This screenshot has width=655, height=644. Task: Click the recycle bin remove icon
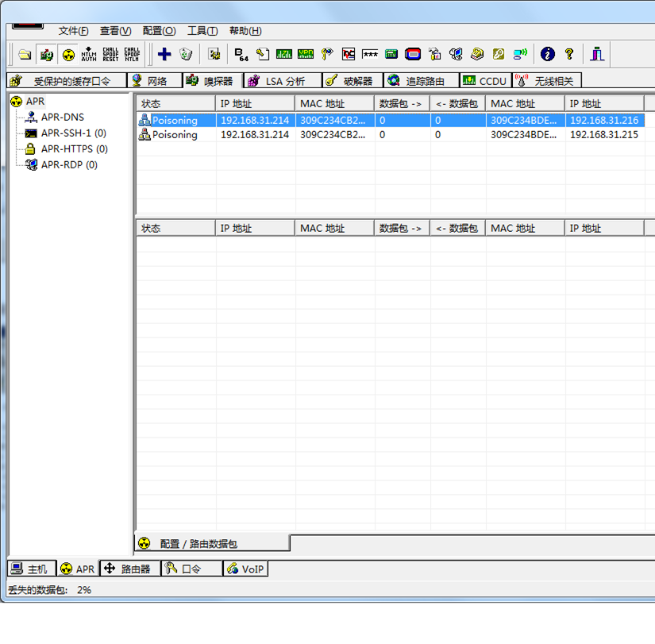[x=186, y=54]
